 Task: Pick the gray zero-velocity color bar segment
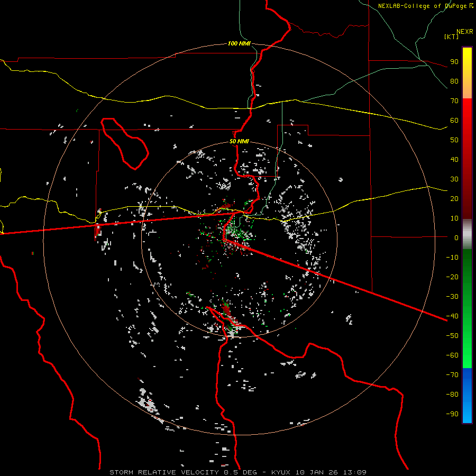pyautogui.click(x=467, y=234)
